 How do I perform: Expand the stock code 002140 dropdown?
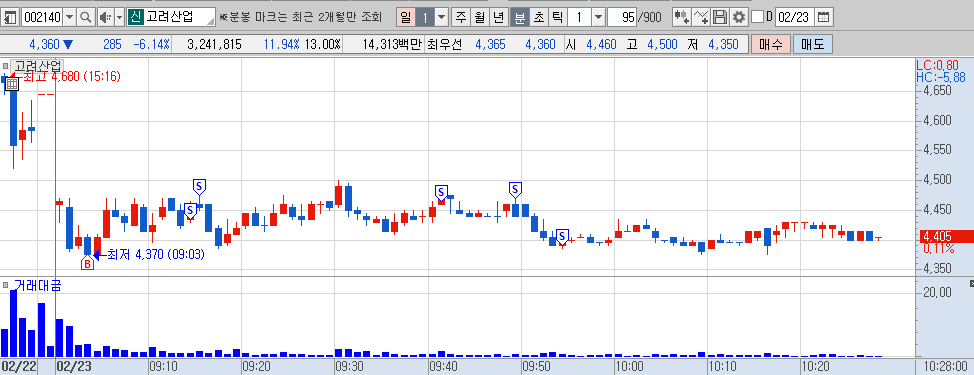click(x=69, y=17)
